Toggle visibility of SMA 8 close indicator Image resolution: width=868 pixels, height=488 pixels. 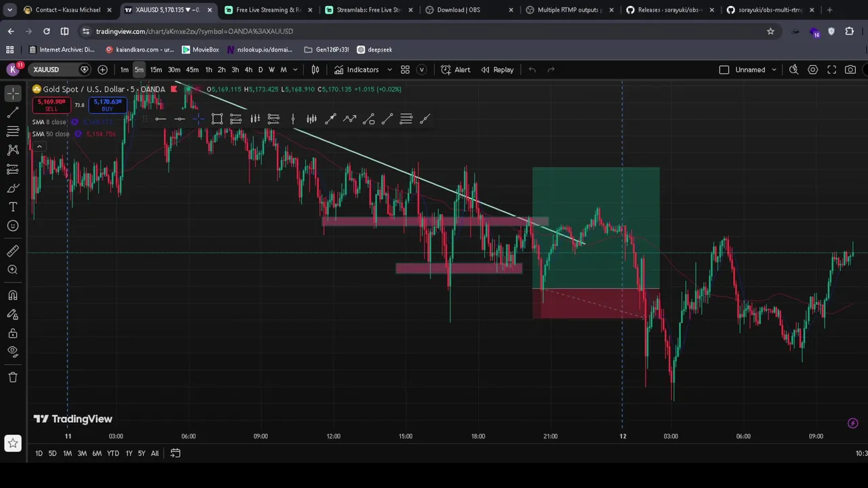click(x=75, y=122)
